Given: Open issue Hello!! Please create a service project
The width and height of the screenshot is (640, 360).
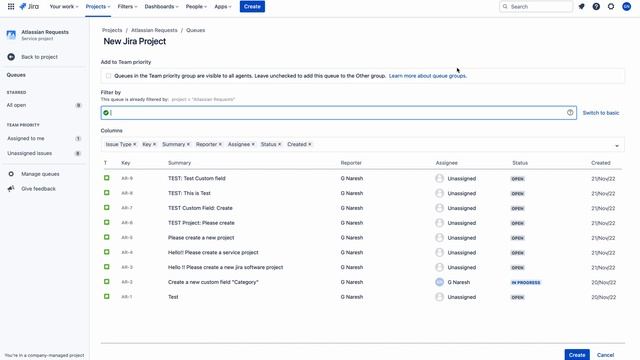Looking at the screenshot, I should point(213,252).
